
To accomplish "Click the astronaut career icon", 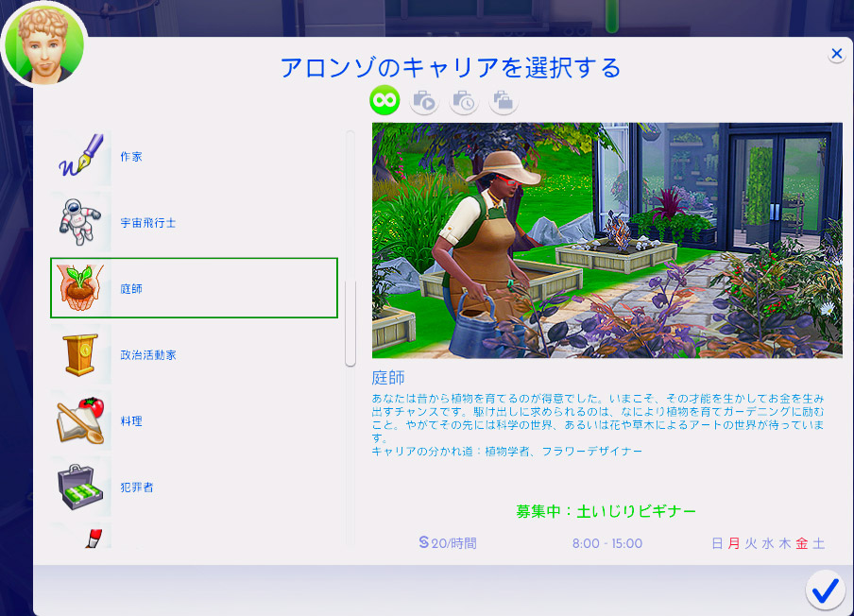I will [x=81, y=223].
